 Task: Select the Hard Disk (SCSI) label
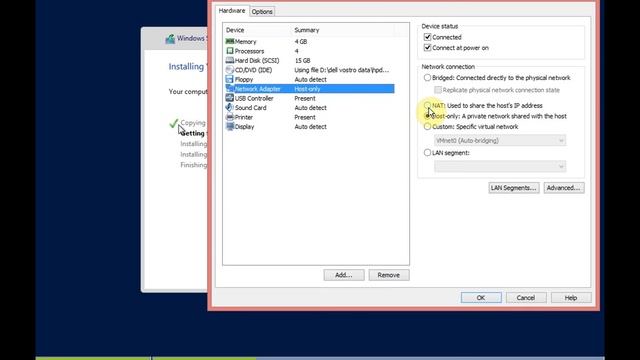pyautogui.click(x=257, y=60)
